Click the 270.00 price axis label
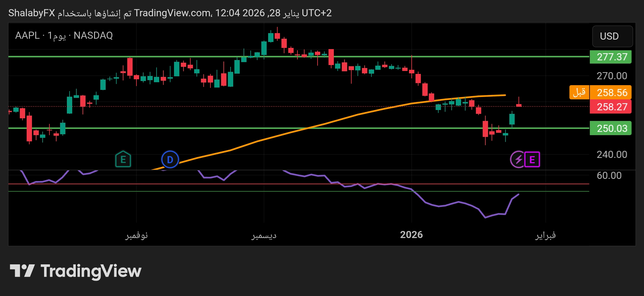The image size is (644, 296). coord(611,76)
